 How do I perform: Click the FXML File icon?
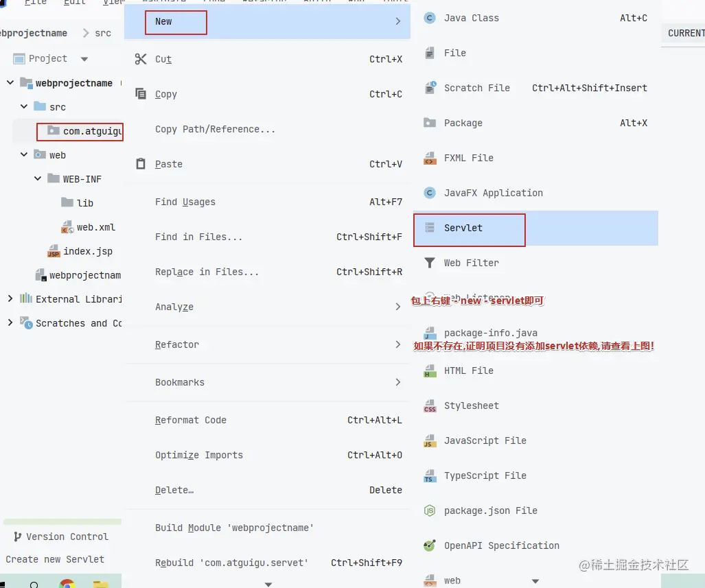[430, 158]
